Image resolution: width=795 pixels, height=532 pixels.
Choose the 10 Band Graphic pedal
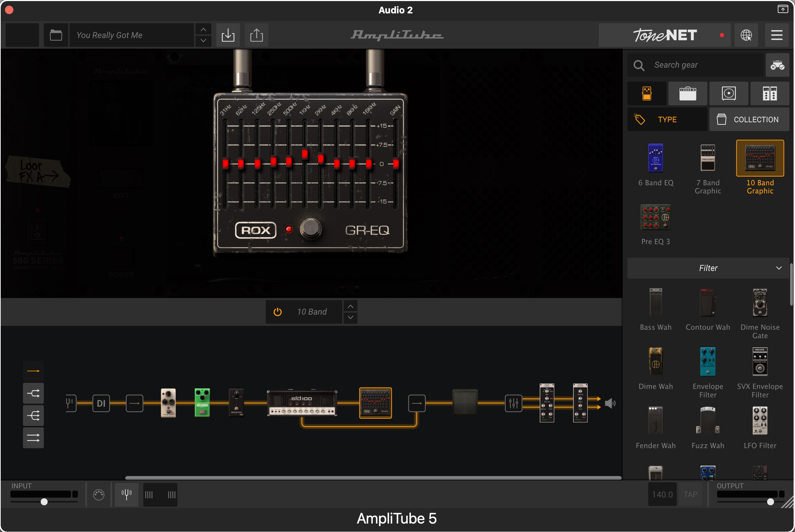(760, 168)
